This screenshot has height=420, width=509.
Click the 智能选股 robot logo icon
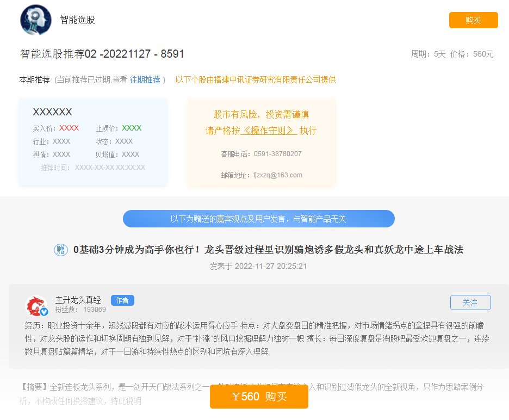(35, 19)
